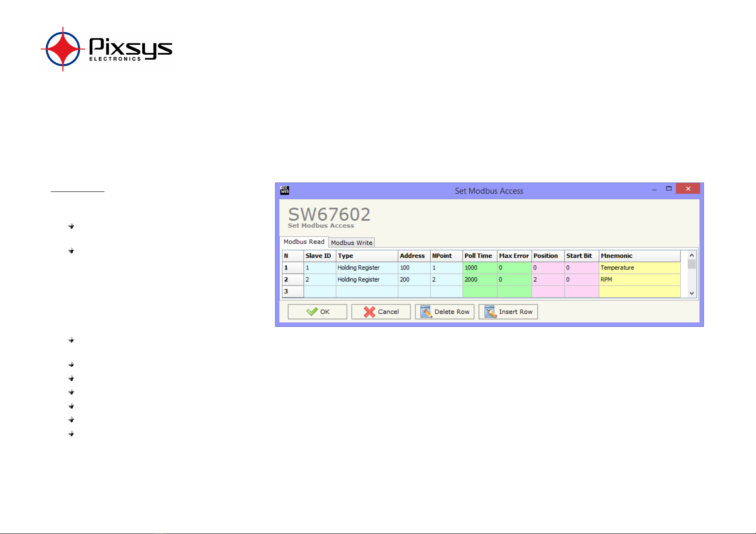Click the scrollbar thumb in table
756x534 pixels.
692,264
